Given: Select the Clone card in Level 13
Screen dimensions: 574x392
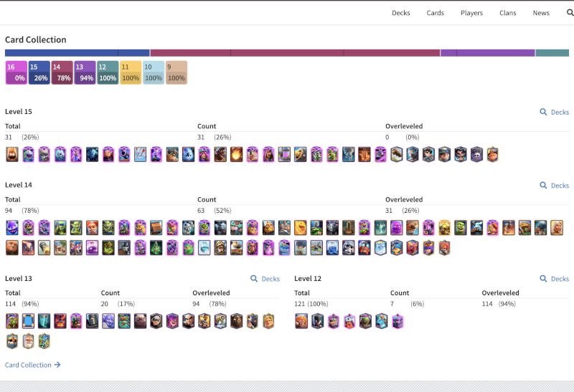Looking at the screenshot, I should tap(44, 321).
